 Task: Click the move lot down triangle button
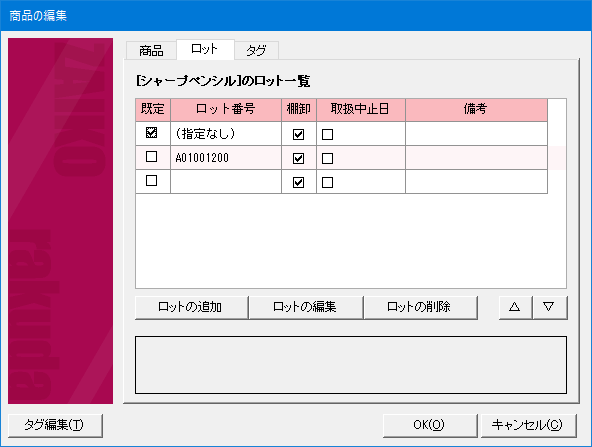coord(550,307)
